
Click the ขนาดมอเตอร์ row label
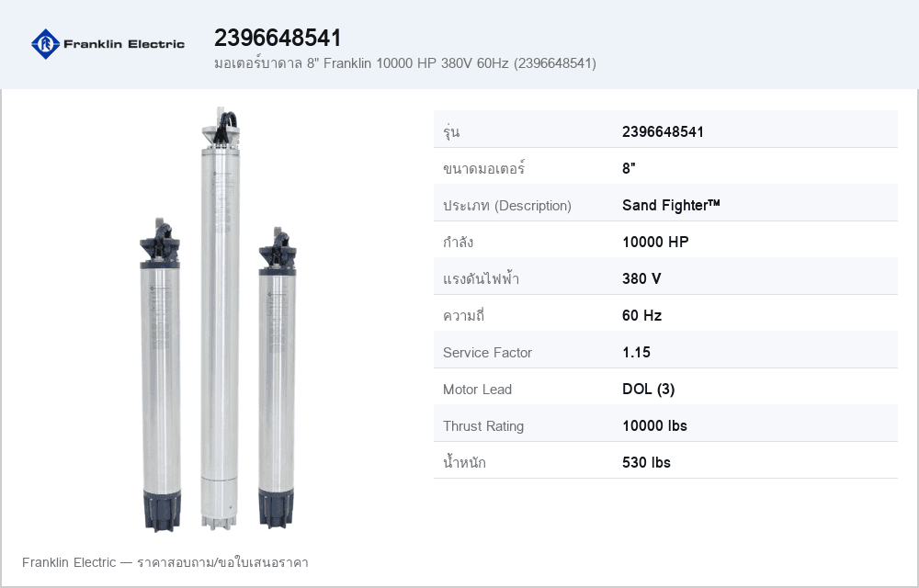(484, 169)
